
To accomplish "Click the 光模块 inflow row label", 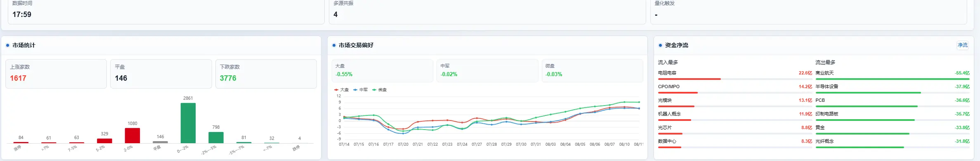I will pos(665,100).
